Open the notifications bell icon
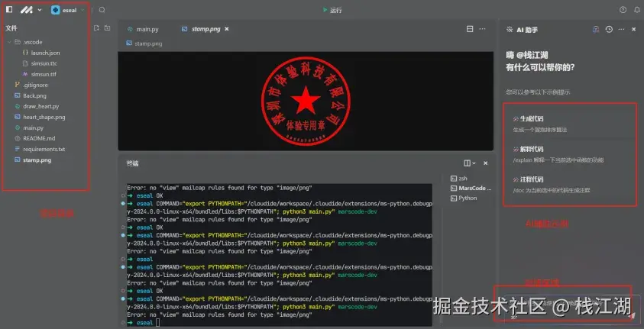 (x=637, y=10)
